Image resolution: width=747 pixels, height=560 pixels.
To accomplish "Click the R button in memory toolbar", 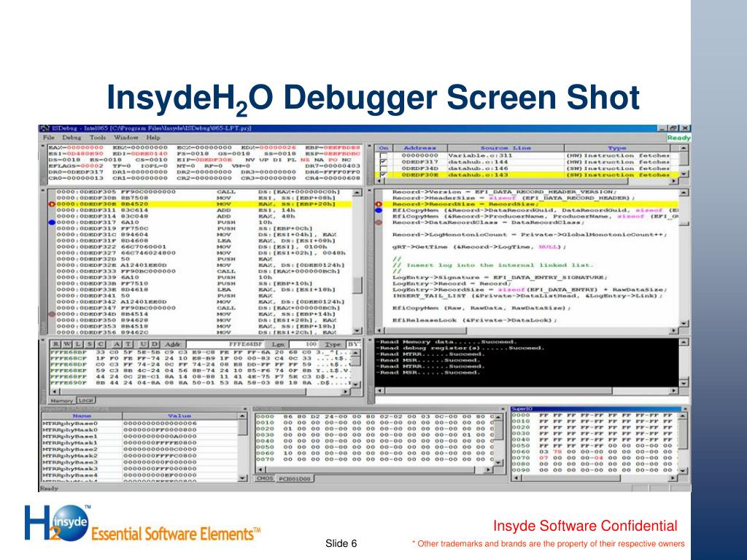I will tap(55, 344).
